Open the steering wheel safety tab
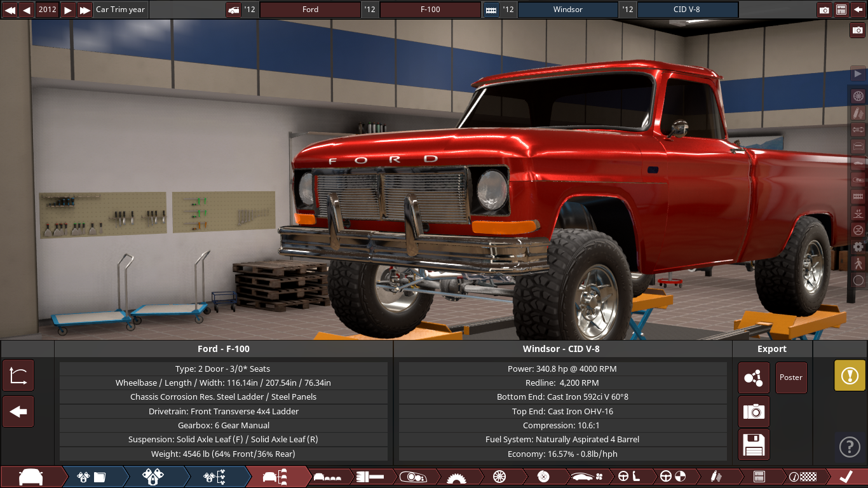The height and width of the screenshot is (488, 868). (673, 477)
